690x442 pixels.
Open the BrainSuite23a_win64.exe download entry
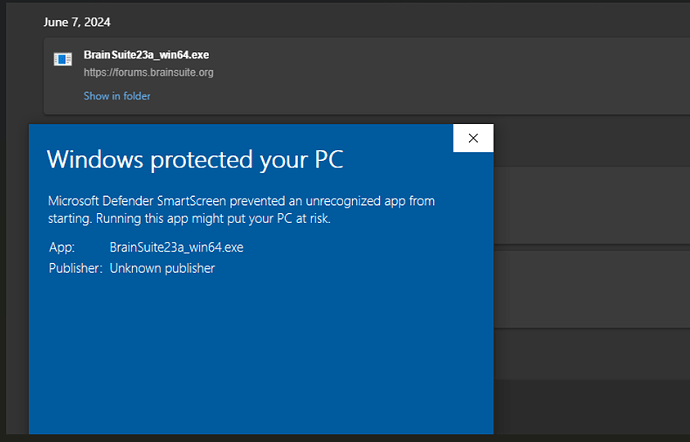pos(146,55)
